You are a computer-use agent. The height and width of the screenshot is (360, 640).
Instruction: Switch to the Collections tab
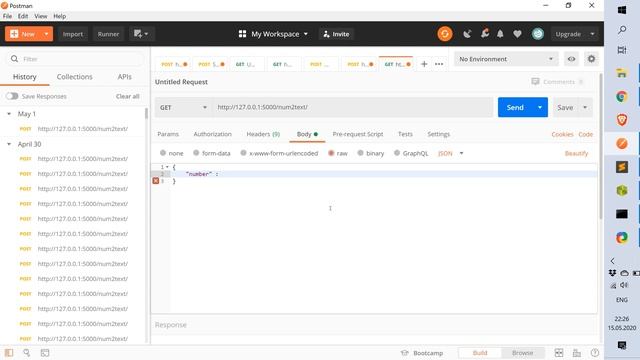pyautogui.click(x=74, y=77)
